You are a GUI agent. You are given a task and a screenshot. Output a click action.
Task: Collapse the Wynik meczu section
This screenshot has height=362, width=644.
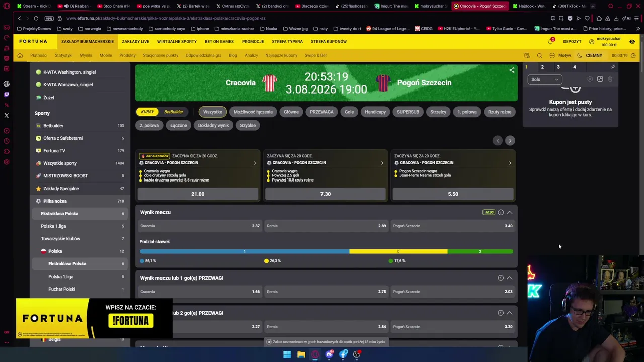pos(510,212)
